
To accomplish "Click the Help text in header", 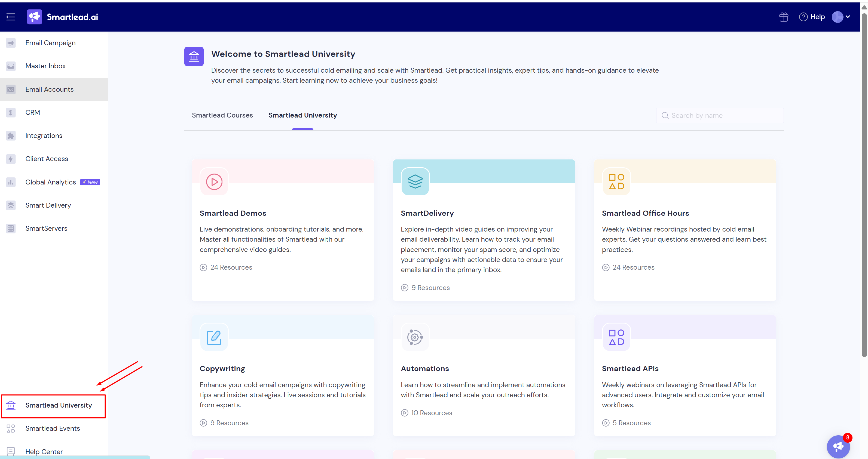I will click(x=817, y=17).
